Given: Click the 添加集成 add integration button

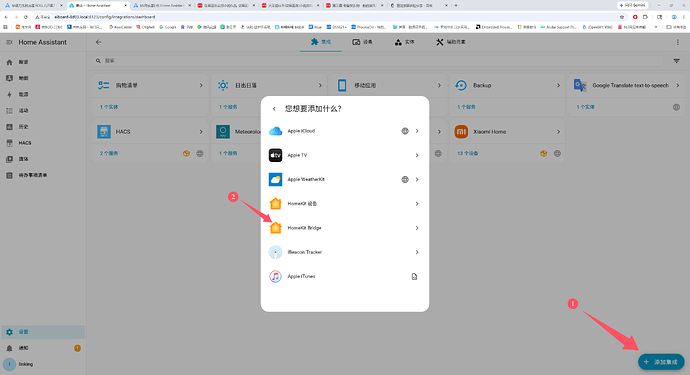Looking at the screenshot, I should click(661, 362).
